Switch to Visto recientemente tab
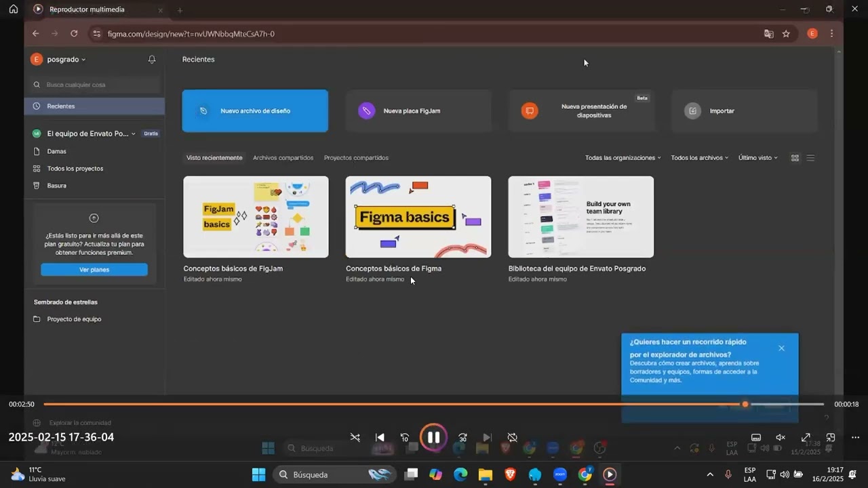 214,157
